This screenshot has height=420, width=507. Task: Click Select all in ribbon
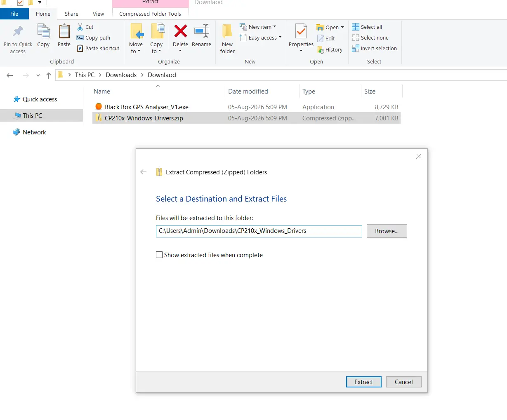point(367,27)
